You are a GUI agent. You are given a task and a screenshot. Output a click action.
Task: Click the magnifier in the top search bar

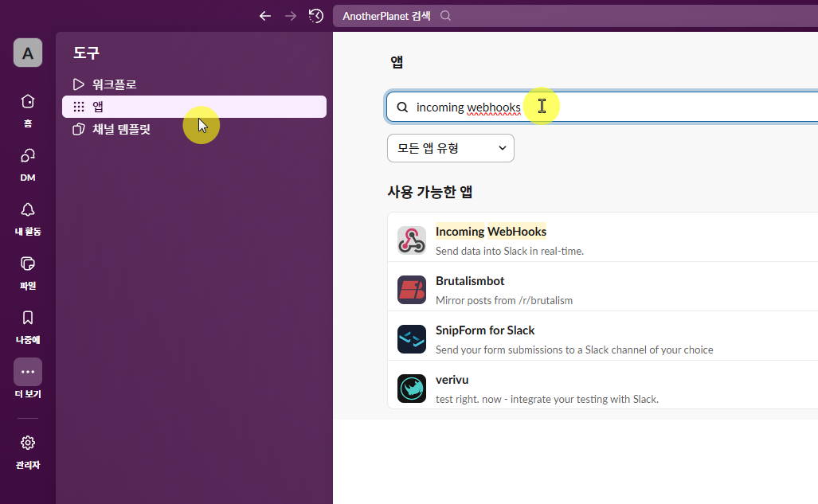pyautogui.click(x=445, y=16)
